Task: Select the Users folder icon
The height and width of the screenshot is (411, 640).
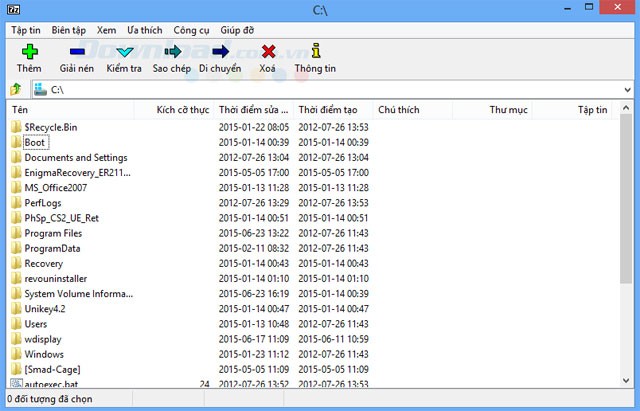Action: pyautogui.click(x=16, y=324)
